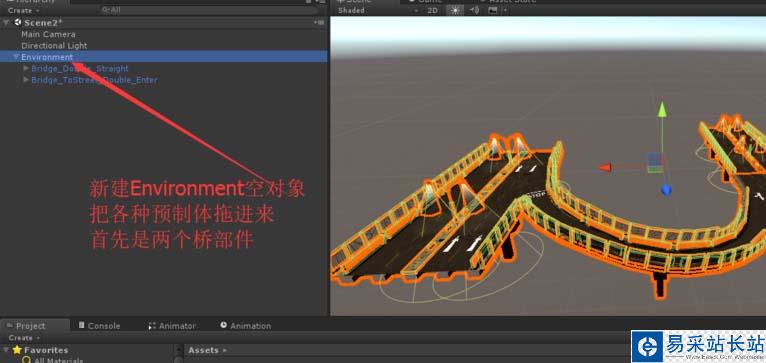Expand Bridge_Double_Straight triangle
766x363 pixels.
(x=26, y=68)
